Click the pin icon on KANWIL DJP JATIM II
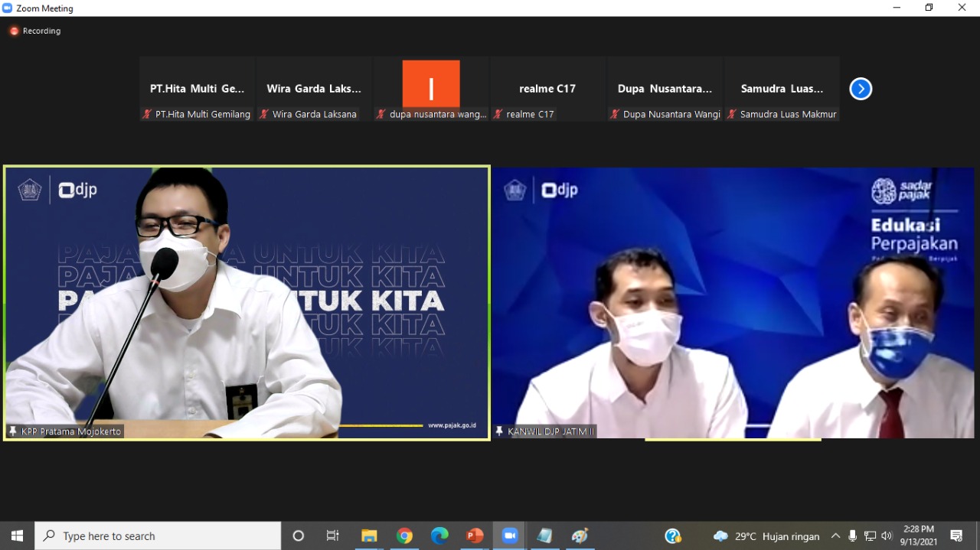The width and height of the screenshot is (980, 550). (x=500, y=431)
